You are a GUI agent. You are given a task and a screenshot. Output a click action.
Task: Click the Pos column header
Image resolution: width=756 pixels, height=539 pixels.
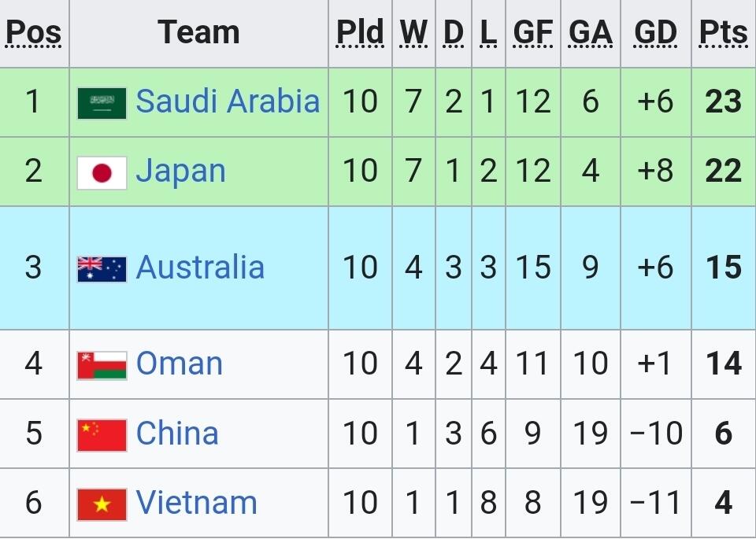pos(33,33)
